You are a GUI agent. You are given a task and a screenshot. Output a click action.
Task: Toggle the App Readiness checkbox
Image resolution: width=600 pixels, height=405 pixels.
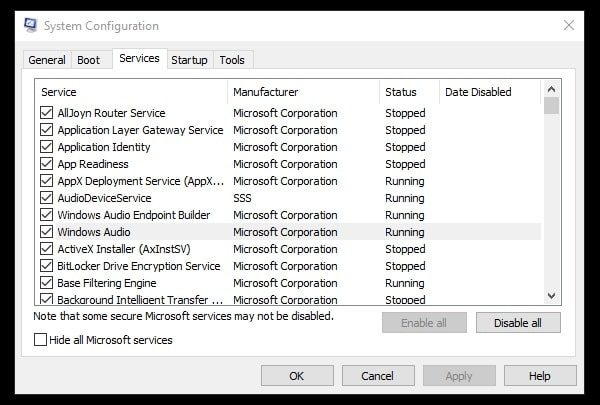click(46, 164)
